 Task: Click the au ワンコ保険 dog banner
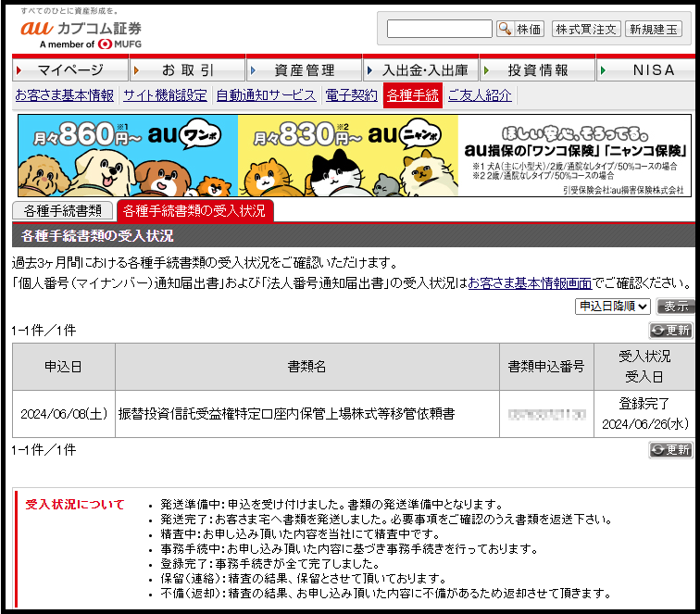pyautogui.click(x=128, y=156)
